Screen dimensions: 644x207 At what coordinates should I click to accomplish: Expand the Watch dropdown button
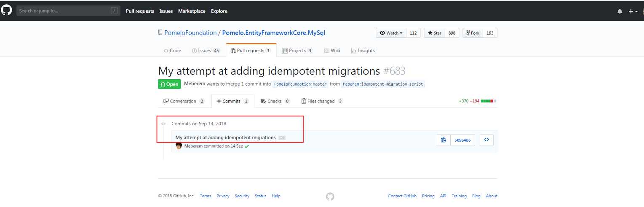391,33
